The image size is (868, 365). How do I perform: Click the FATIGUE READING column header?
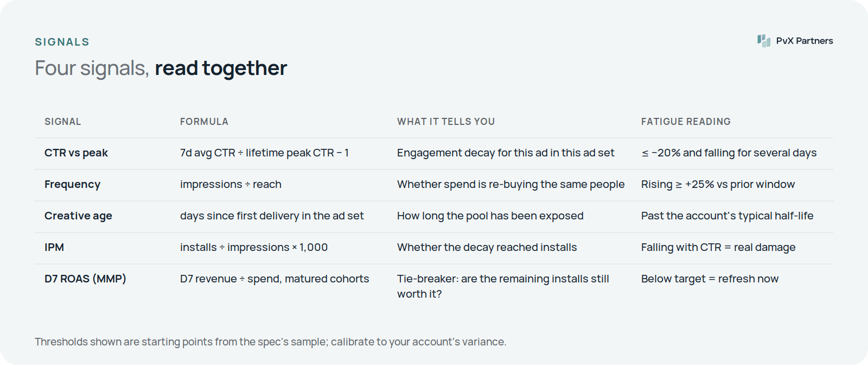point(686,122)
